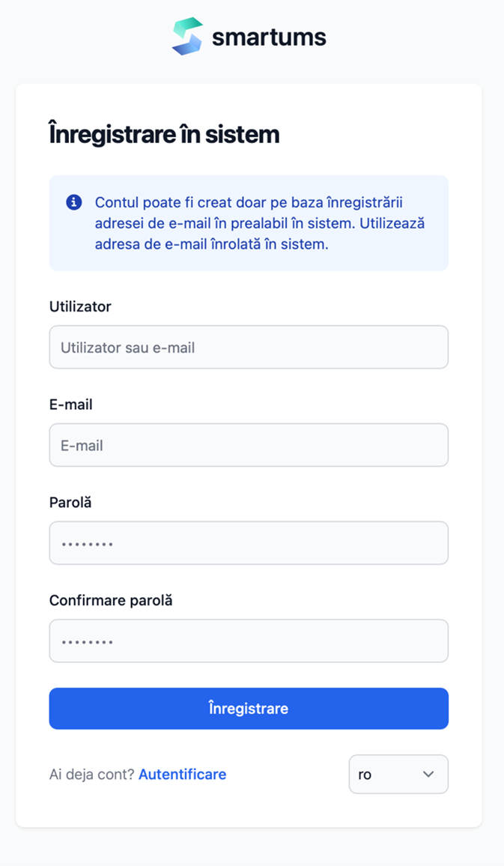
Task: Click the smartums logo icon
Action: (187, 37)
